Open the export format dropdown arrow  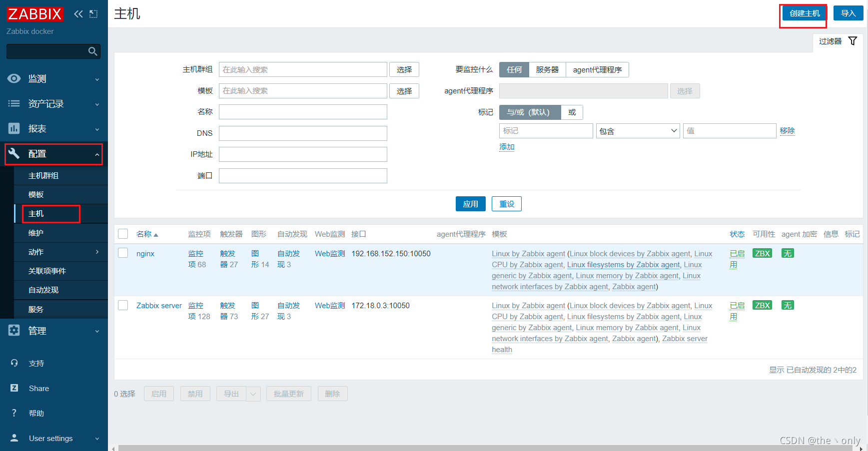(253, 394)
